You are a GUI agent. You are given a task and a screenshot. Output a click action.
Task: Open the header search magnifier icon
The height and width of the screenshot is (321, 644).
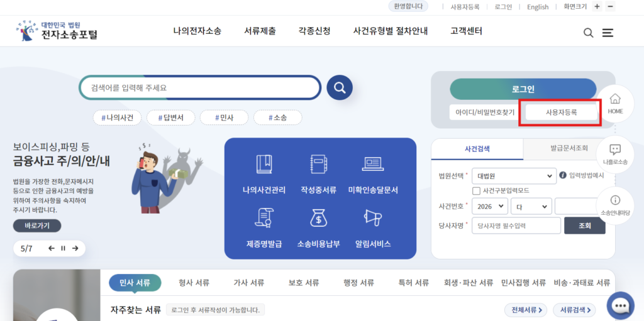click(x=588, y=33)
